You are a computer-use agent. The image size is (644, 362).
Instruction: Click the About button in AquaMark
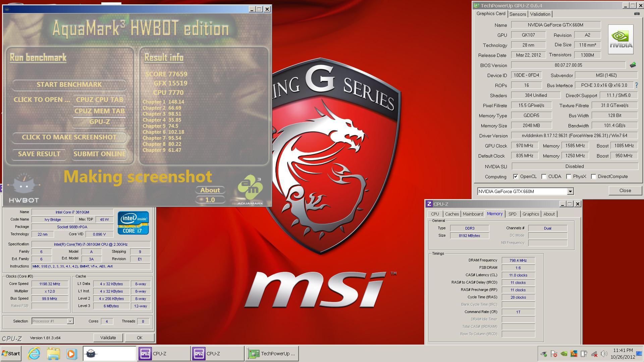click(210, 190)
